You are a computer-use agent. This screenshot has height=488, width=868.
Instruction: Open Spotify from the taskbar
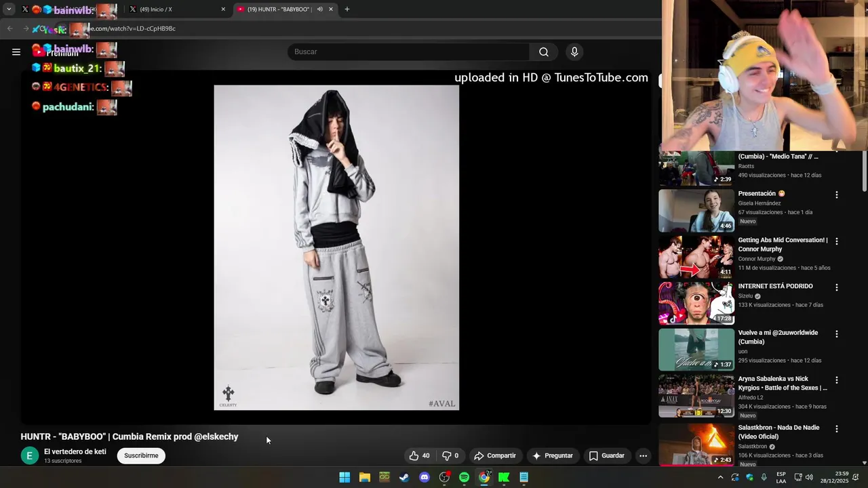click(464, 477)
